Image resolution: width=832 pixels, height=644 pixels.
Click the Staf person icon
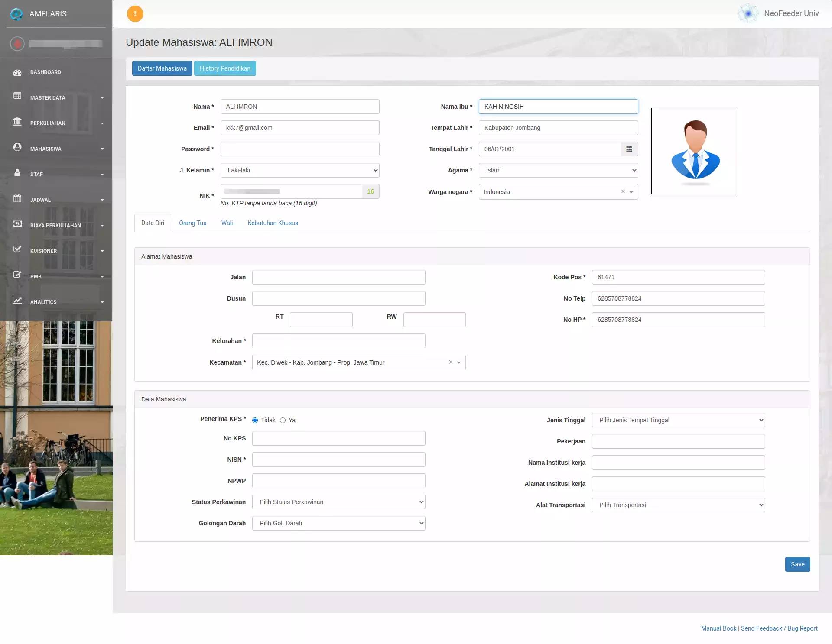17,172
